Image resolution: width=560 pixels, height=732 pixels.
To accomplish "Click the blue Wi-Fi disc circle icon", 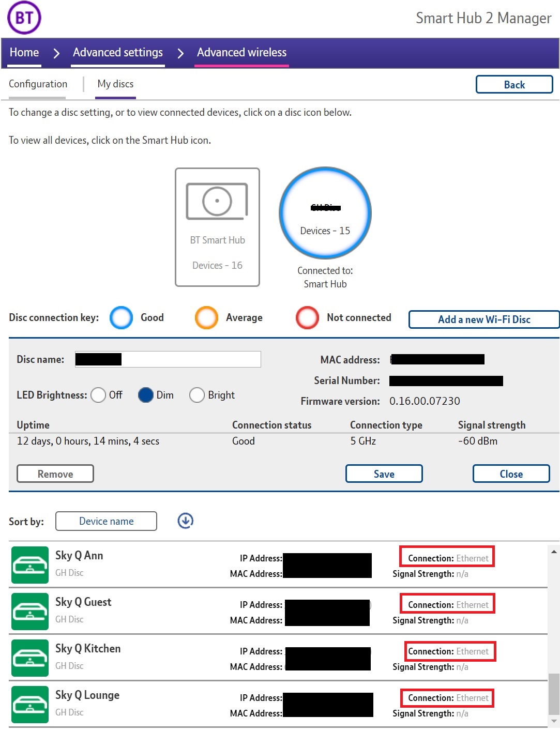I will pyautogui.click(x=325, y=212).
